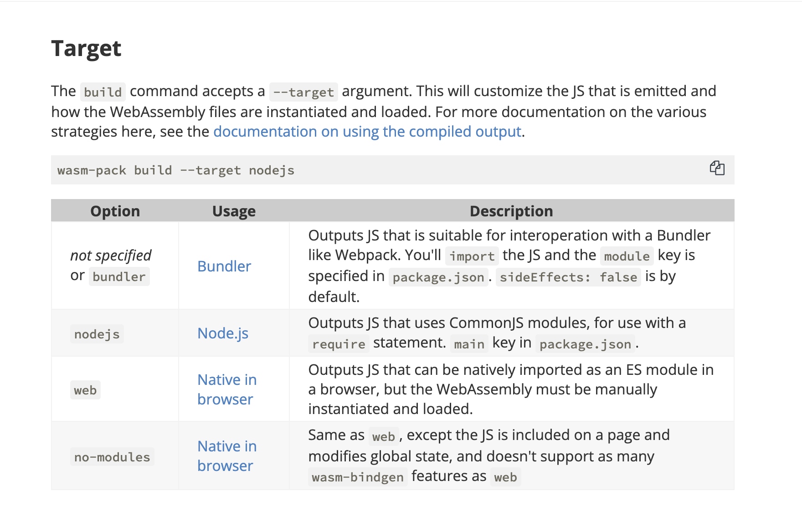Click the Target section heading
802x532 pixels.
click(x=86, y=48)
